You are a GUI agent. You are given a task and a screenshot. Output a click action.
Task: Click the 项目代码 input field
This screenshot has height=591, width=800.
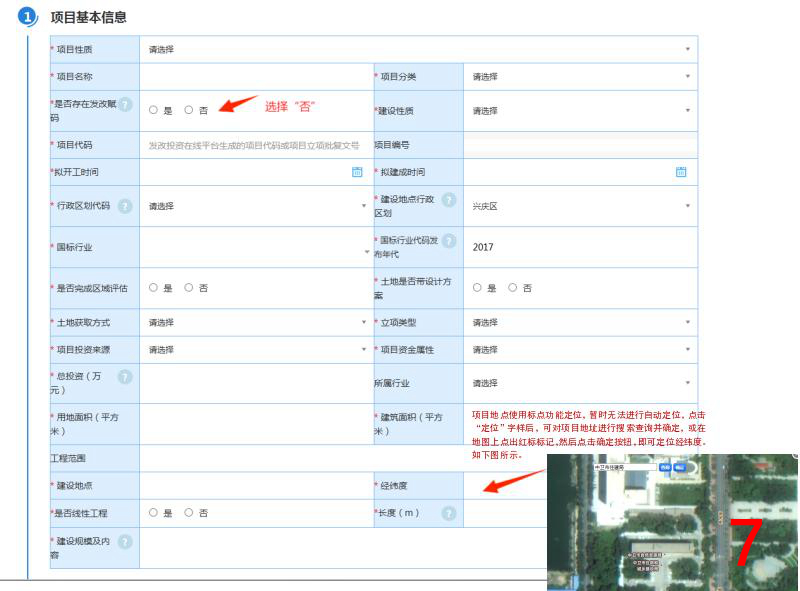[256, 145]
